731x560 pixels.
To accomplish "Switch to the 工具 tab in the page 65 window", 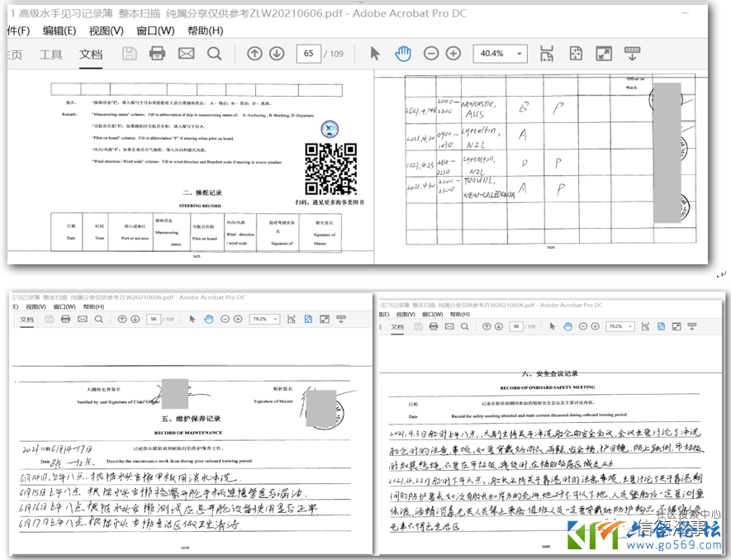I will point(51,55).
